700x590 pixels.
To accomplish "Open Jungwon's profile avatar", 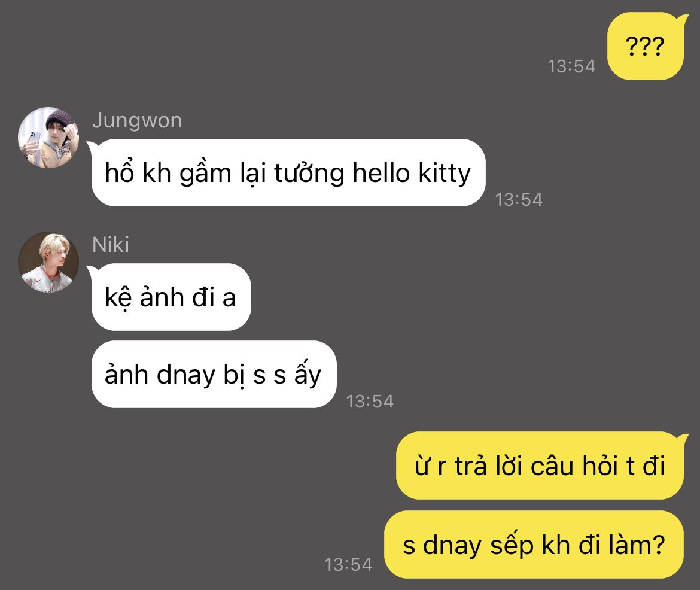I will point(48,138).
